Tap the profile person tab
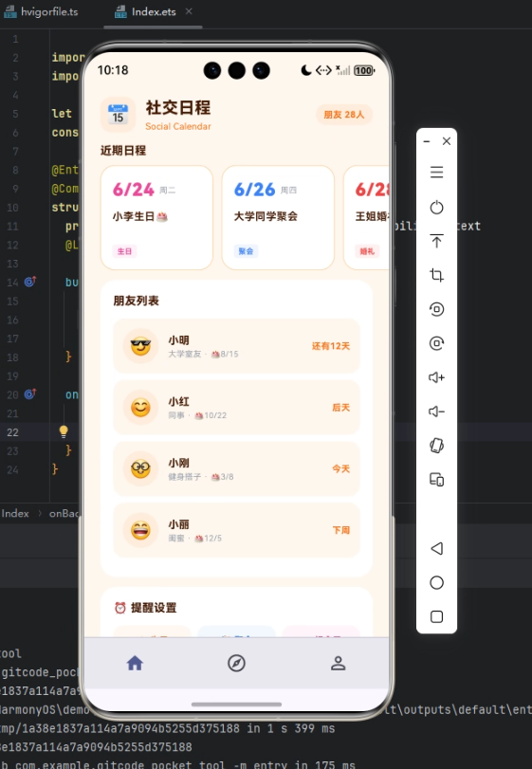 tap(338, 663)
